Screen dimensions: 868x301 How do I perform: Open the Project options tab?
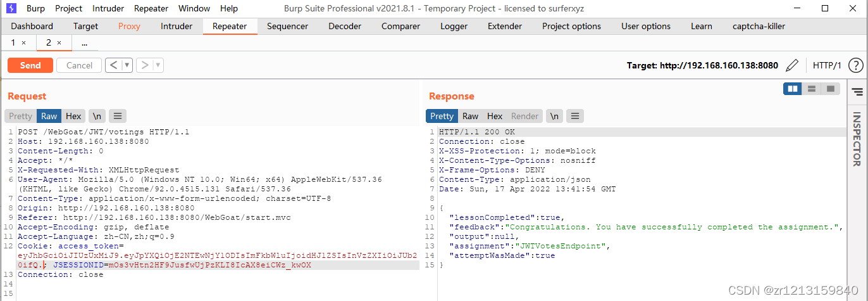coord(571,26)
